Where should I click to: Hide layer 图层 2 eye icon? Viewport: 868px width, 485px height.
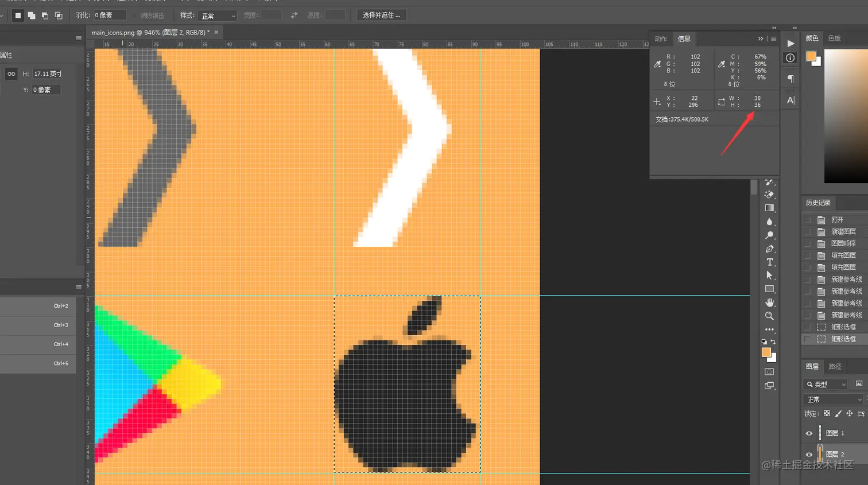point(809,455)
